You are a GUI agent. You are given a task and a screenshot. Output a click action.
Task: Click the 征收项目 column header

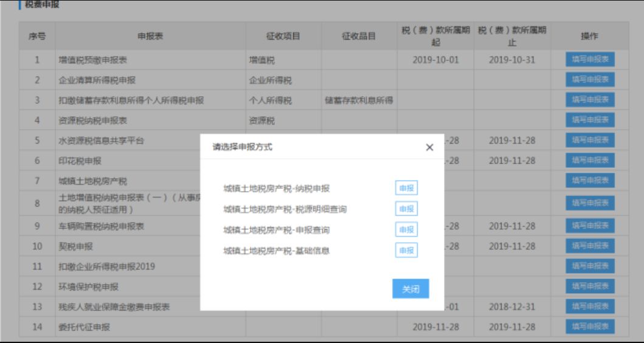284,36
